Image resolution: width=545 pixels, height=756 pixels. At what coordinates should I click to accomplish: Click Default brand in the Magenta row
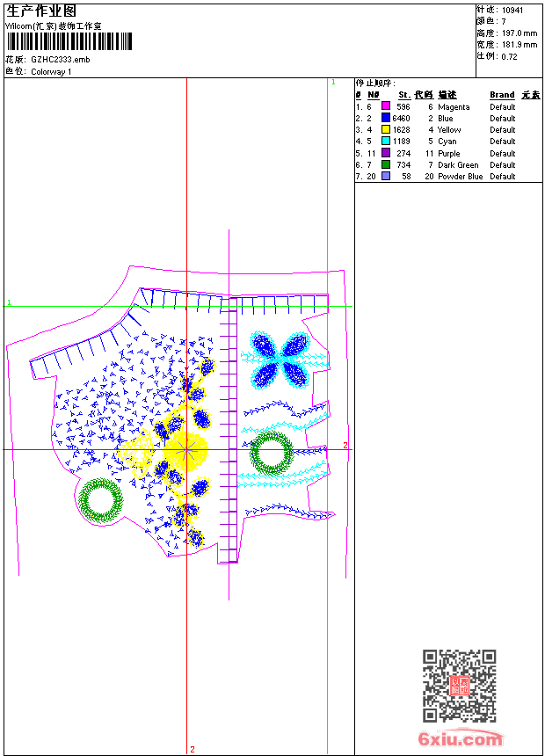tap(503, 107)
